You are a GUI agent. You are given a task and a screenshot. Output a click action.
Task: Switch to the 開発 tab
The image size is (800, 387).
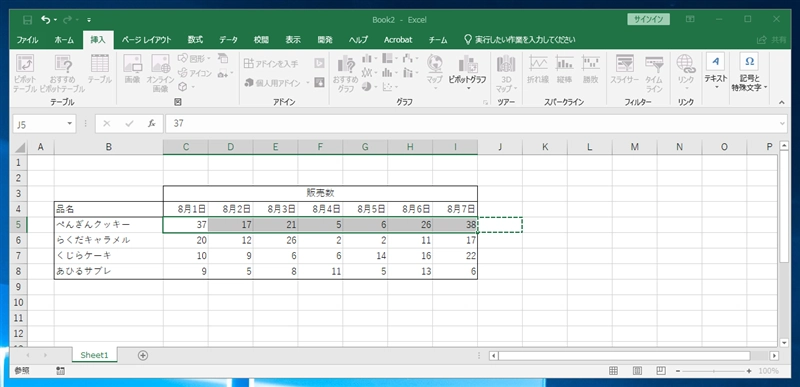tap(325, 40)
